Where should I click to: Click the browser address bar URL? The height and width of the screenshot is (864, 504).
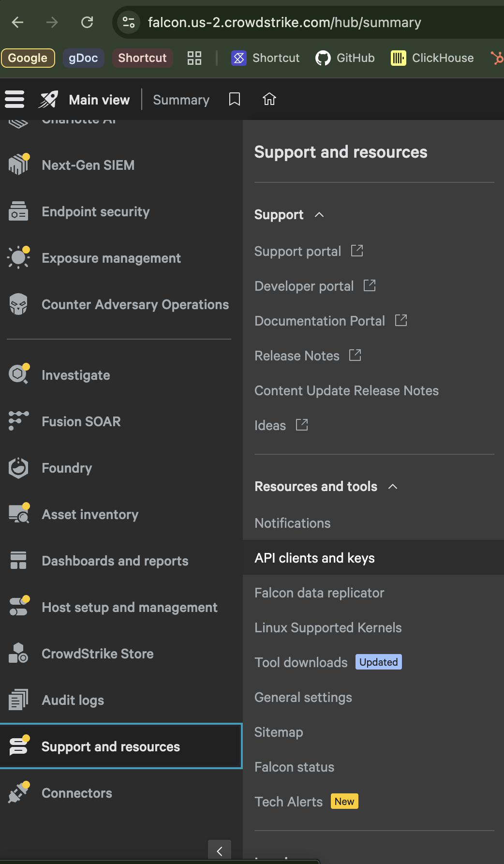pyautogui.click(x=284, y=22)
